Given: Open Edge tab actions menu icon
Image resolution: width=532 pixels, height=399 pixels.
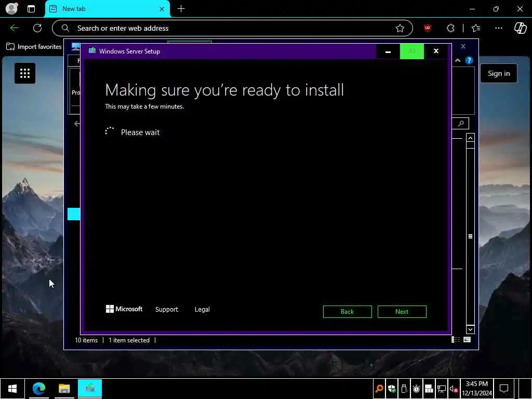Looking at the screenshot, I should click(31, 9).
